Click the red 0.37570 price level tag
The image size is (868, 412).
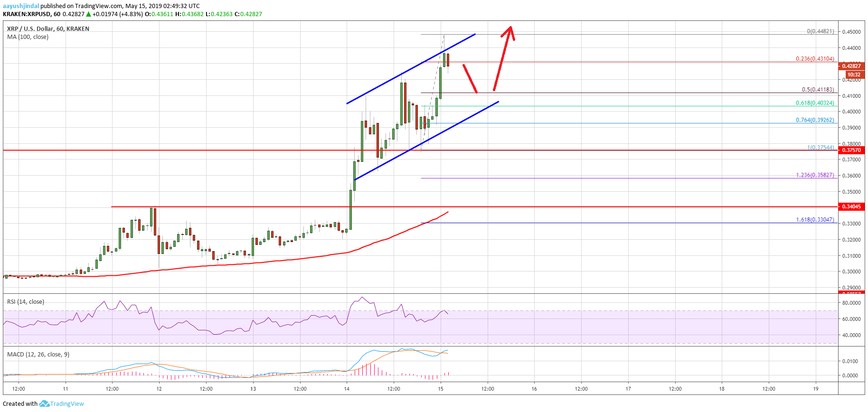tap(852, 150)
